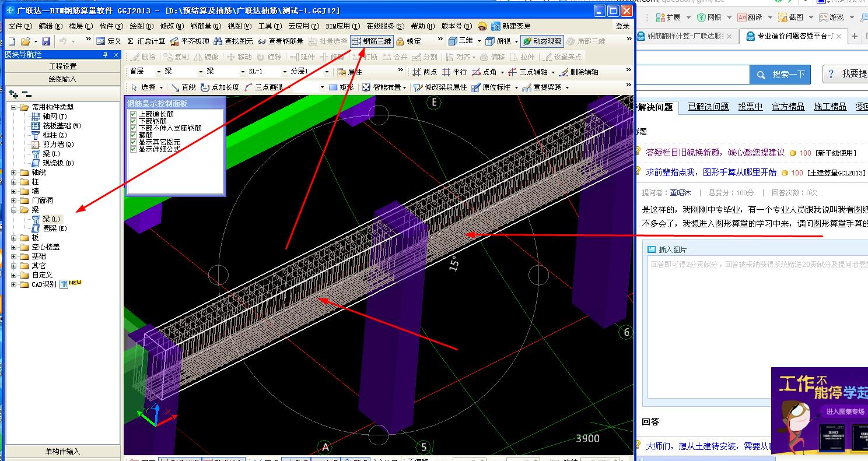Open the 属性 properties button
This screenshot has height=461, width=868.
tap(349, 72)
